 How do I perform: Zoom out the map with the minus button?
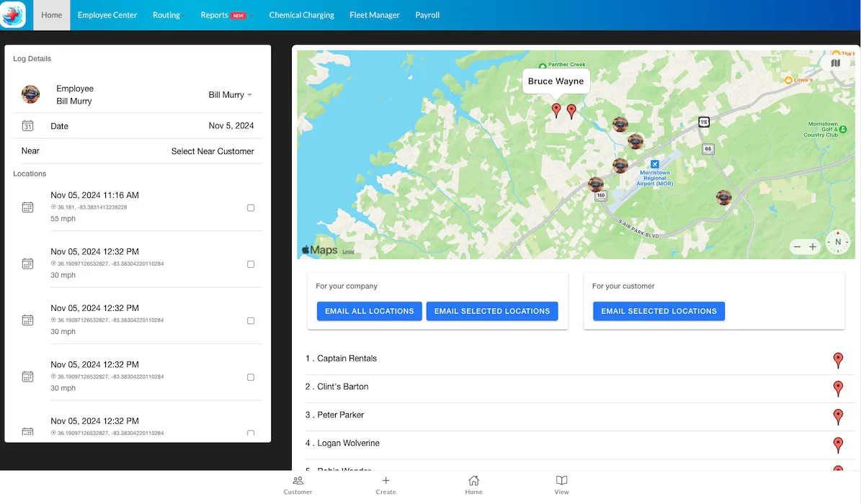pyautogui.click(x=798, y=247)
